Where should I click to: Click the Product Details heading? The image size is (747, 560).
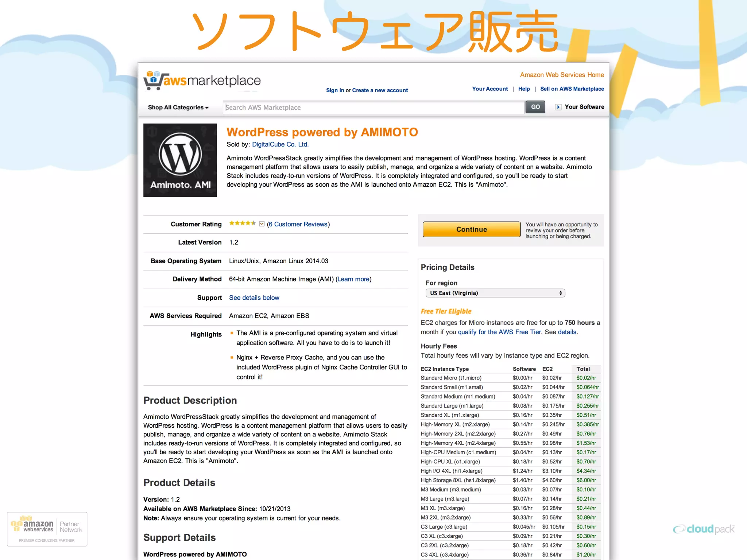[179, 483]
